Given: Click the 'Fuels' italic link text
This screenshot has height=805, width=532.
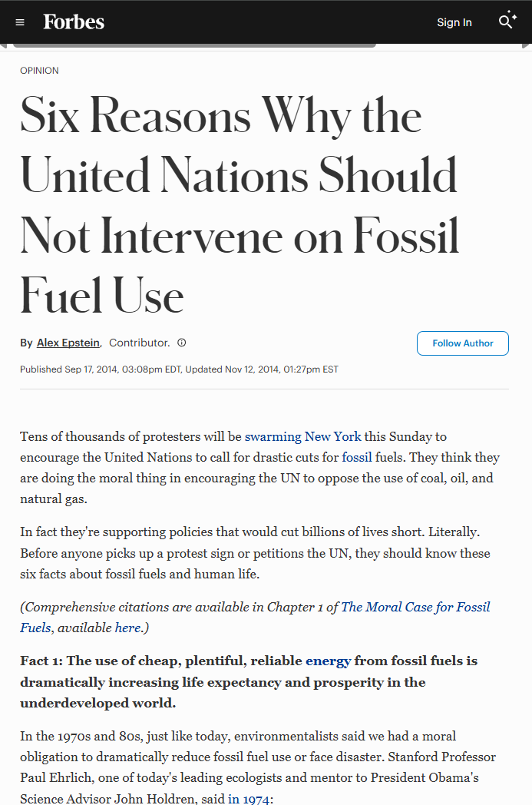Looking at the screenshot, I should point(35,628).
